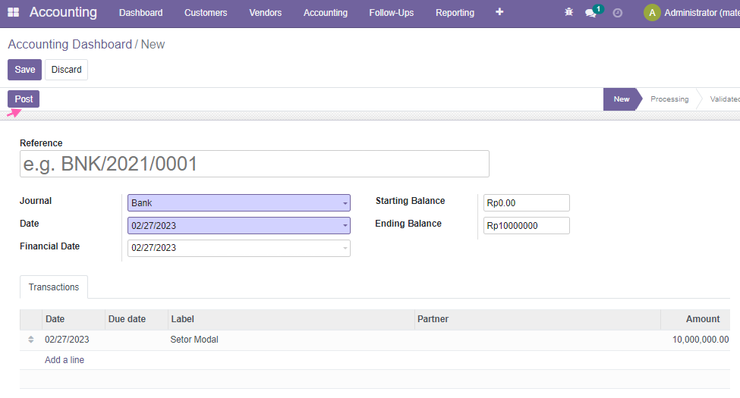Open the Accounting menu item
Viewport: 740px width, 398px height.
(x=325, y=13)
